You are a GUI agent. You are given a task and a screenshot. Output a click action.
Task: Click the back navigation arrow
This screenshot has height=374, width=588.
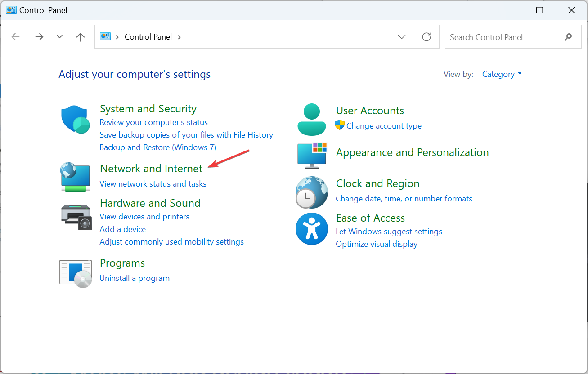coord(15,36)
